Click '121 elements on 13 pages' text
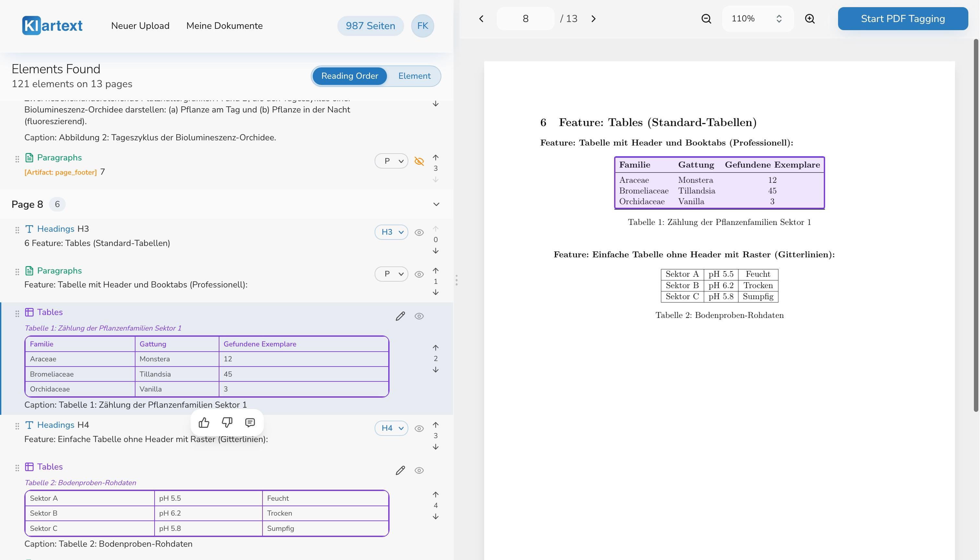The height and width of the screenshot is (560, 980). coord(72,84)
